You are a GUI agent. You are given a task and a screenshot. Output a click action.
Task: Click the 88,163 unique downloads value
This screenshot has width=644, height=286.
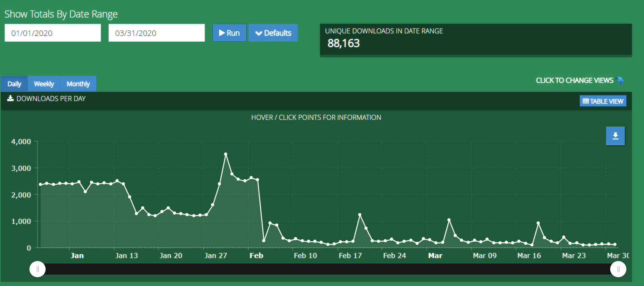343,43
